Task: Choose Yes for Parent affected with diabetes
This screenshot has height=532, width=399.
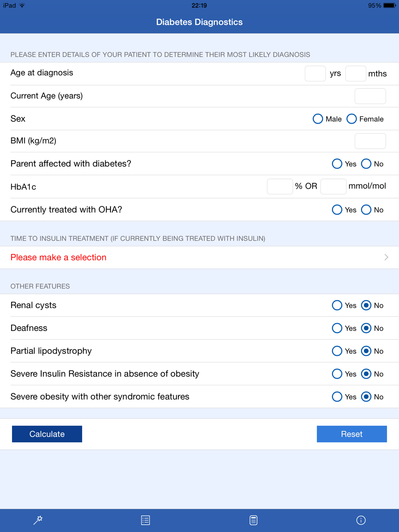Action: pos(337,164)
